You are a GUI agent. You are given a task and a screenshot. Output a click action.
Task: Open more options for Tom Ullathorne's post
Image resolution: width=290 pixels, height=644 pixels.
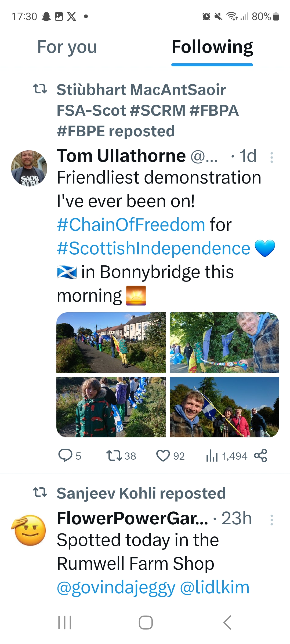coord(272,158)
